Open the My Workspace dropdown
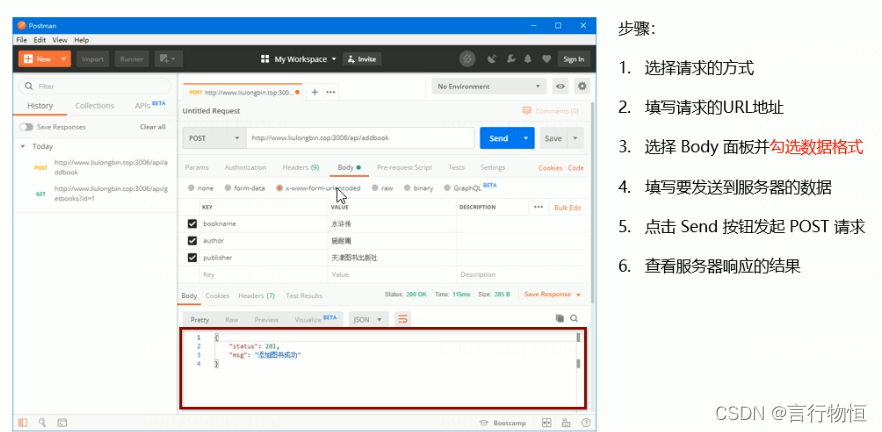 [x=305, y=59]
